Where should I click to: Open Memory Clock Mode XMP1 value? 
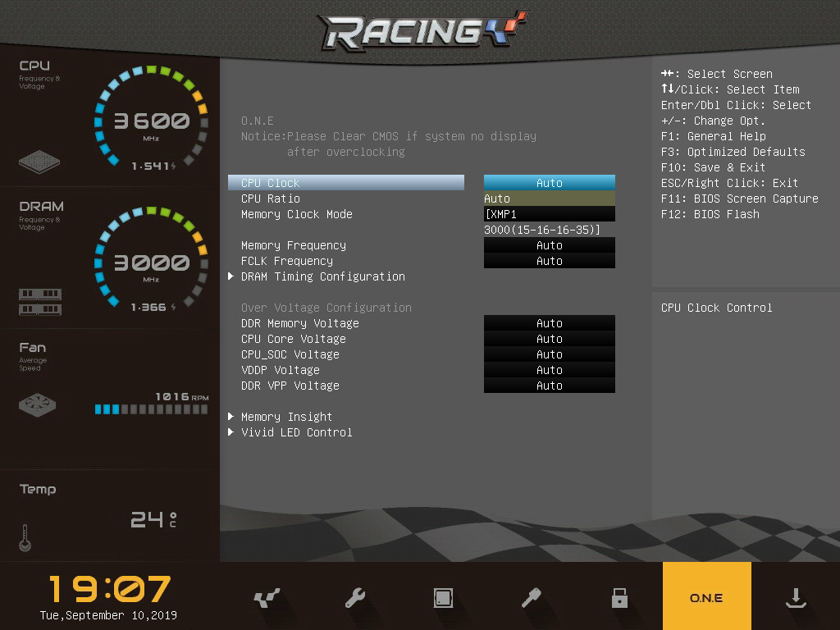tap(549, 214)
